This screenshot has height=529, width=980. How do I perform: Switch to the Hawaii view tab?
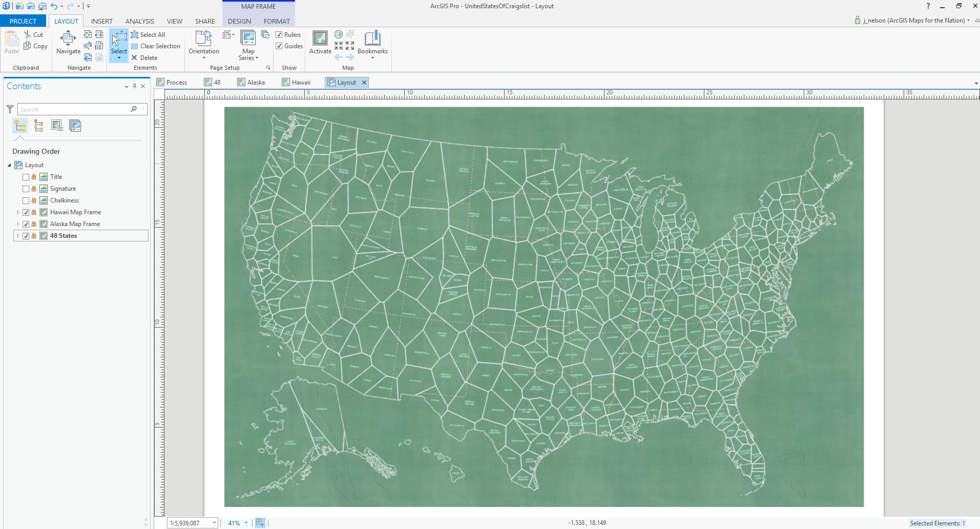coord(296,82)
